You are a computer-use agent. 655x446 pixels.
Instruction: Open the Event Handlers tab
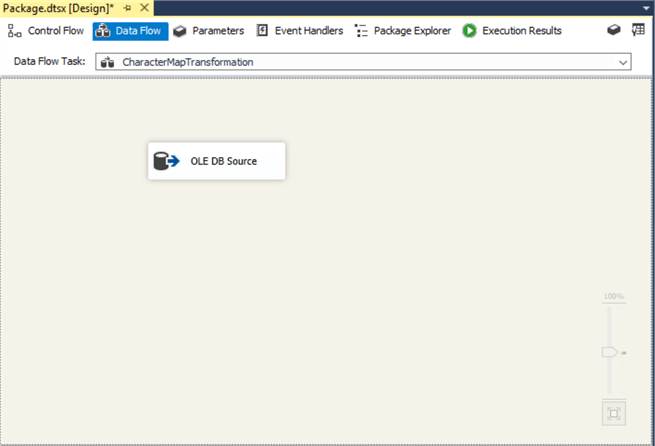click(299, 31)
